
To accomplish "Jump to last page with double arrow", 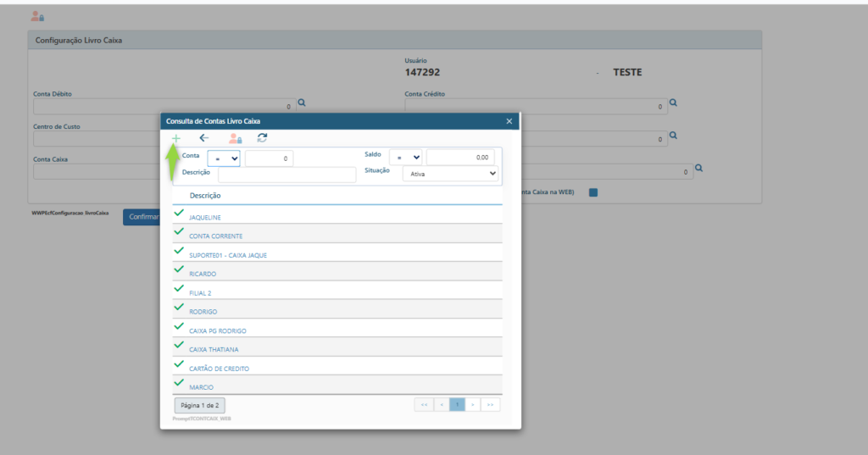I will 490,405.
